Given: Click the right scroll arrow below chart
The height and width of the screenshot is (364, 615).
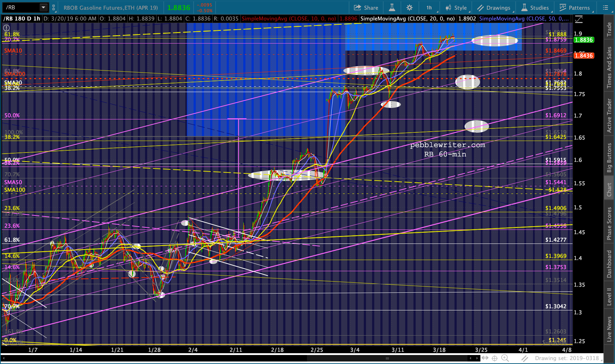Looking at the screenshot, I should tap(478, 358).
